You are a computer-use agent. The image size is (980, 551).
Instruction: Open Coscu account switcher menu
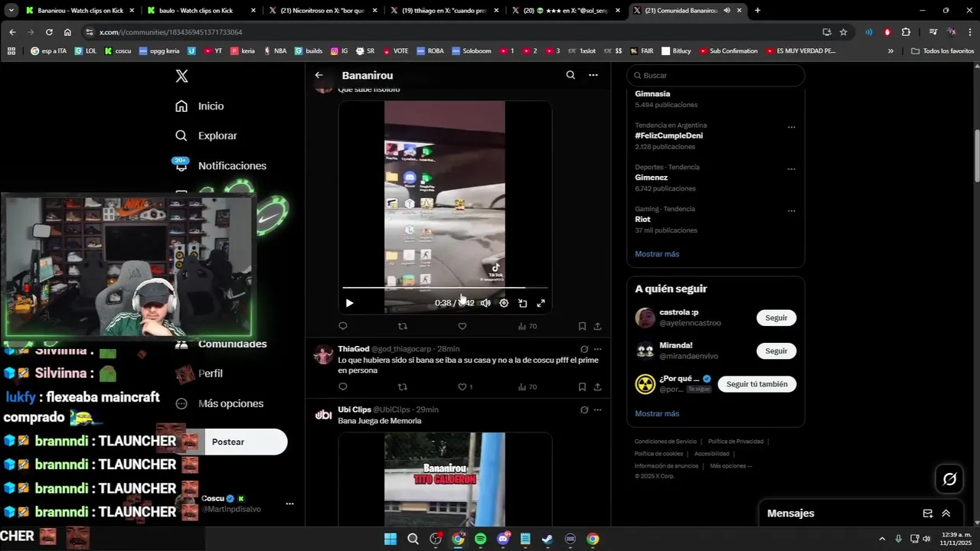click(289, 504)
